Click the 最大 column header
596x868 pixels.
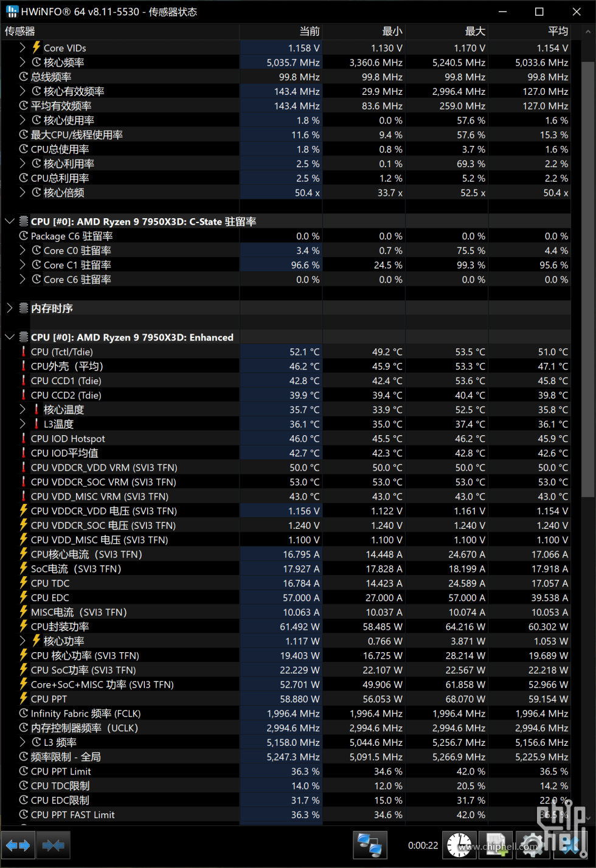(x=446, y=32)
